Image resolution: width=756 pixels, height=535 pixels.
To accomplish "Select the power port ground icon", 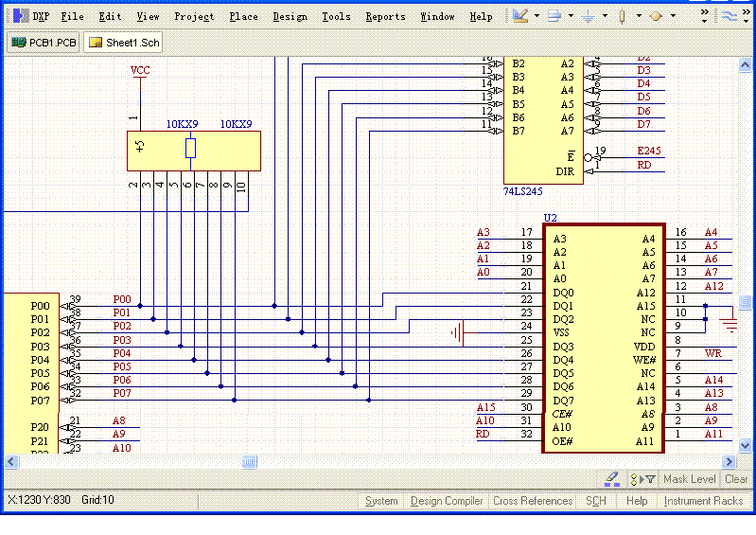I will [x=588, y=16].
